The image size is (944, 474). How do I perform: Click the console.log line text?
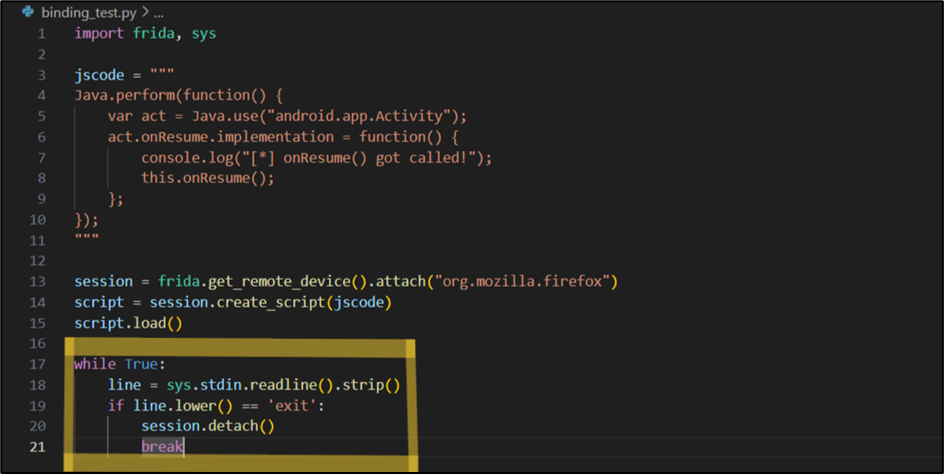point(317,158)
